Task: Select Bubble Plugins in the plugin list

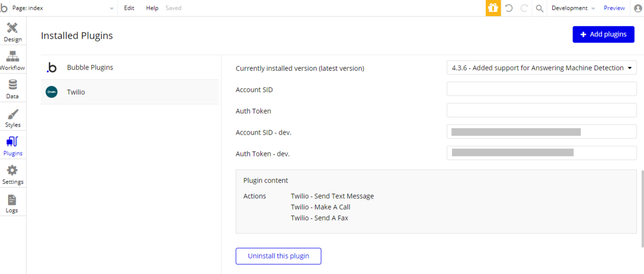Action: click(130, 68)
